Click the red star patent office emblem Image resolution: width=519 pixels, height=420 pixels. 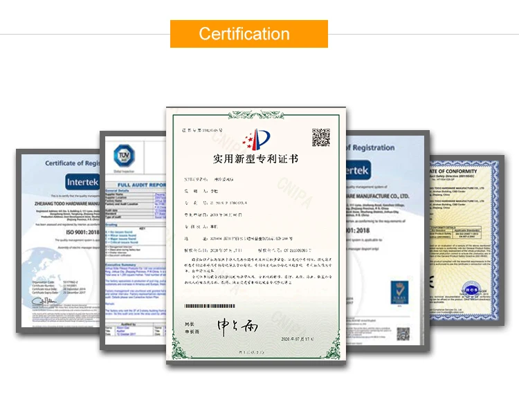pyautogui.click(x=256, y=139)
